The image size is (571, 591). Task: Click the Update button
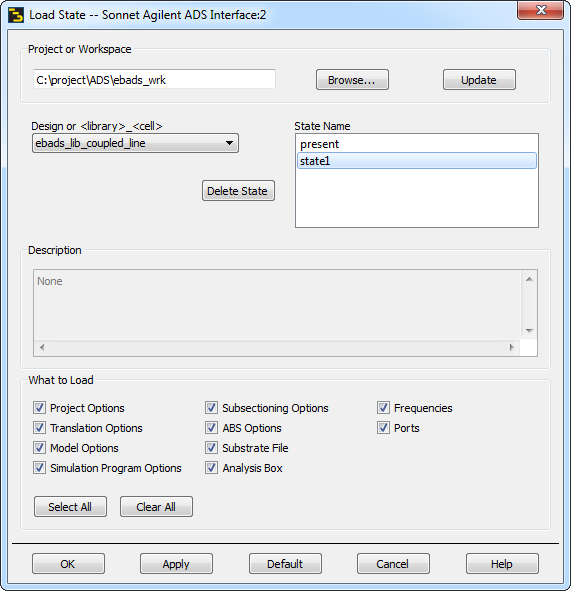click(479, 80)
